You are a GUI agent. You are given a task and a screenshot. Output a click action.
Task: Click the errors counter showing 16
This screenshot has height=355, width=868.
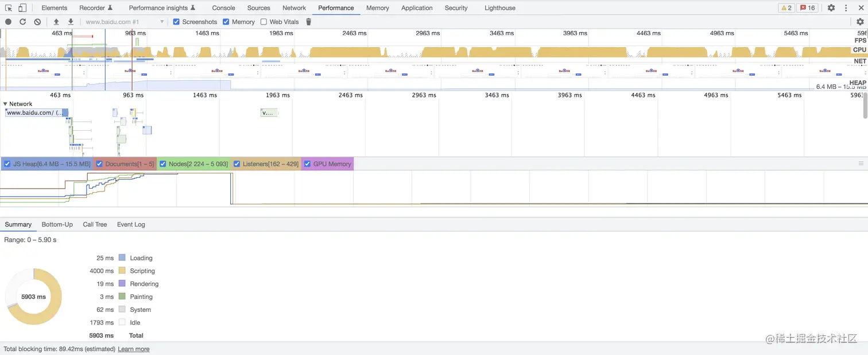(x=808, y=8)
